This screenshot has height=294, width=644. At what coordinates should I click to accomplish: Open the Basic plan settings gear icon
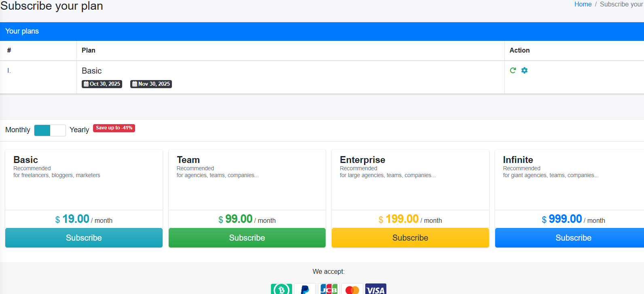(524, 70)
